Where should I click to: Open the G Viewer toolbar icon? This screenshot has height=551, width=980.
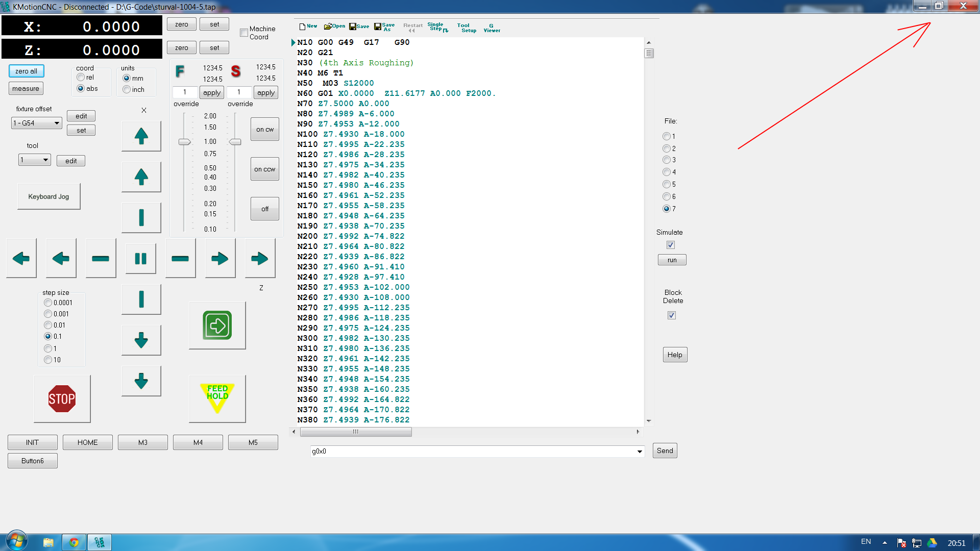click(x=492, y=28)
